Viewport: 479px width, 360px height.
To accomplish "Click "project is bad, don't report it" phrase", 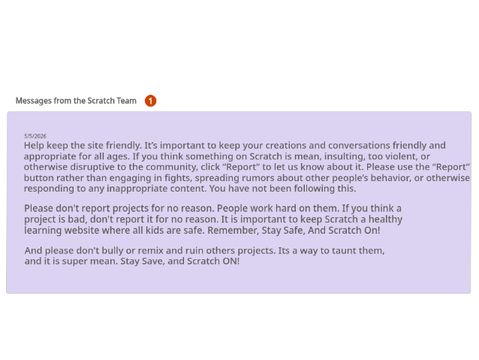I will 89,220.
